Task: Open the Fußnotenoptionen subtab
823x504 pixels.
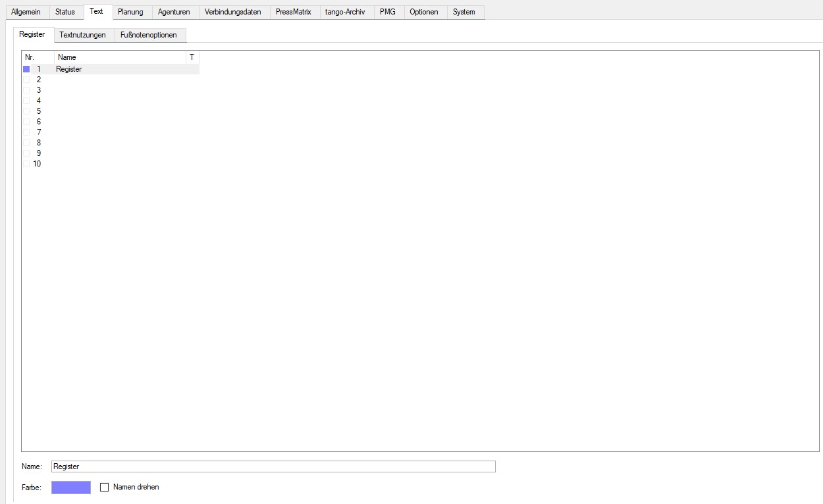Action: coord(149,35)
